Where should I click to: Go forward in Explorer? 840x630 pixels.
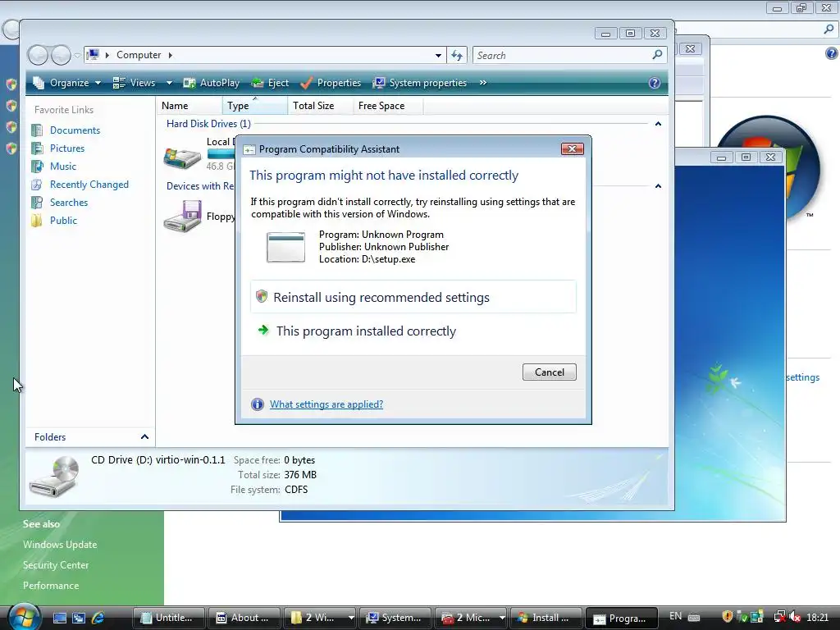pyautogui.click(x=61, y=55)
